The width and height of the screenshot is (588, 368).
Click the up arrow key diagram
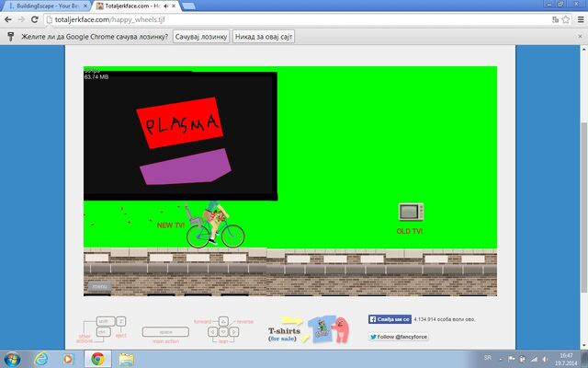tap(223, 321)
